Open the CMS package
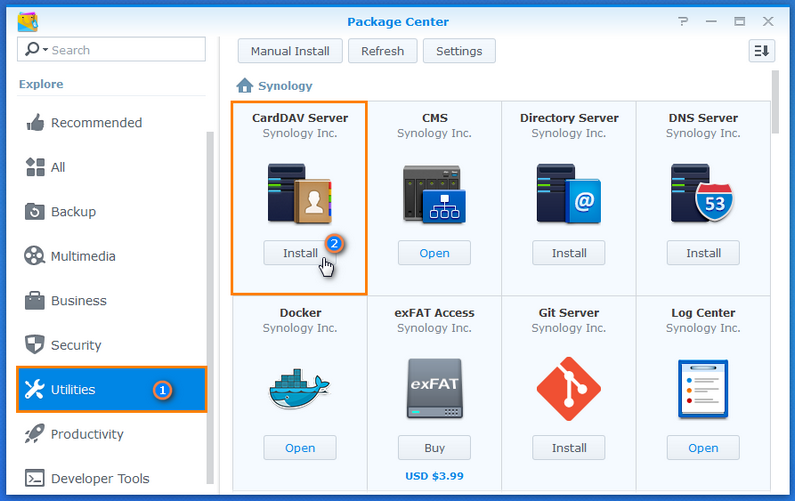 (x=434, y=253)
